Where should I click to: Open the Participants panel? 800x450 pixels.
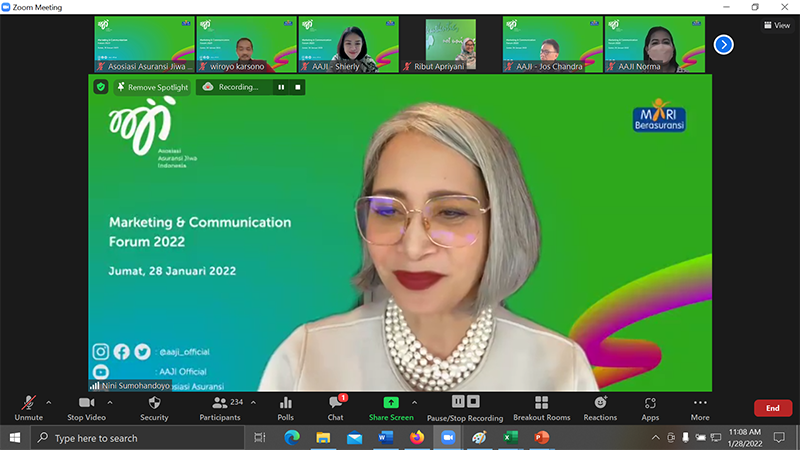(220, 408)
